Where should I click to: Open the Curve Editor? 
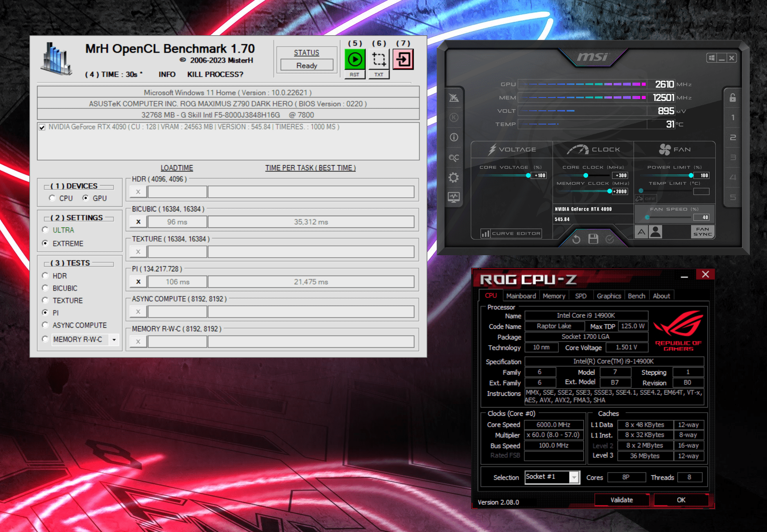(511, 233)
